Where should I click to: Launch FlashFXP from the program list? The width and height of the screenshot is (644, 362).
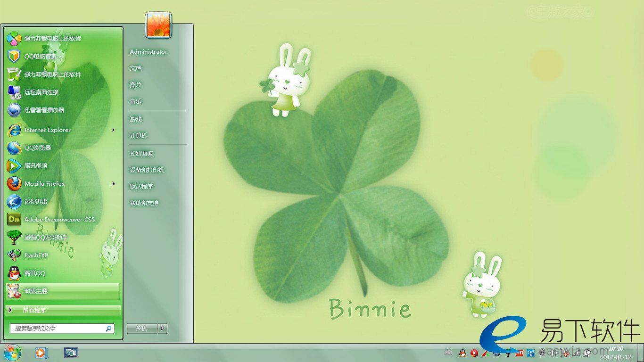pyautogui.click(x=36, y=255)
